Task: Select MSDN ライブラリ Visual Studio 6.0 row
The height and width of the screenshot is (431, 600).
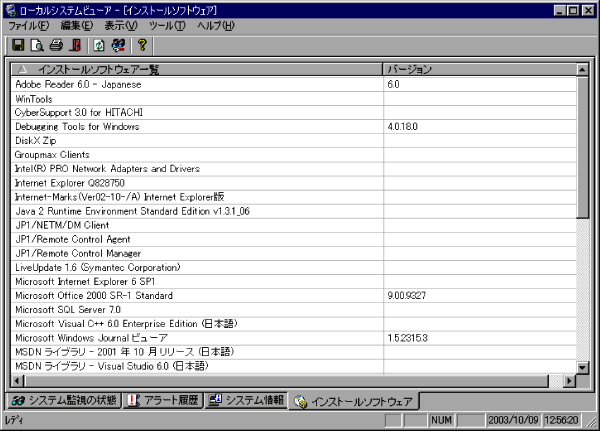Action: (294, 366)
